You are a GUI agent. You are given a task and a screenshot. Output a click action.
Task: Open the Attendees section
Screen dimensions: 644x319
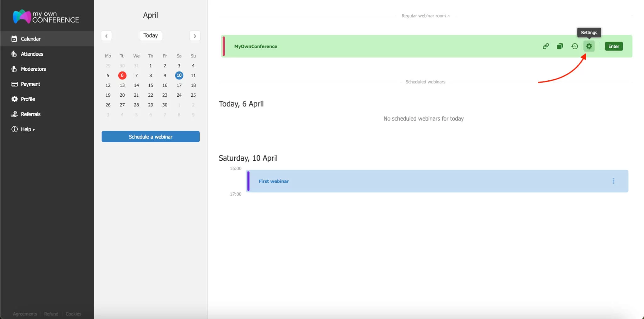coord(32,54)
